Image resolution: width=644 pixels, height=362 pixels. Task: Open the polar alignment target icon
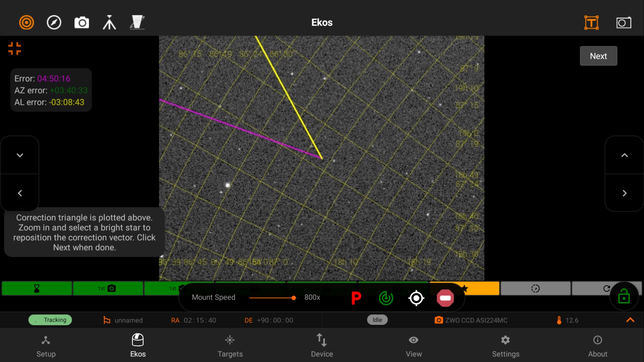[26, 22]
